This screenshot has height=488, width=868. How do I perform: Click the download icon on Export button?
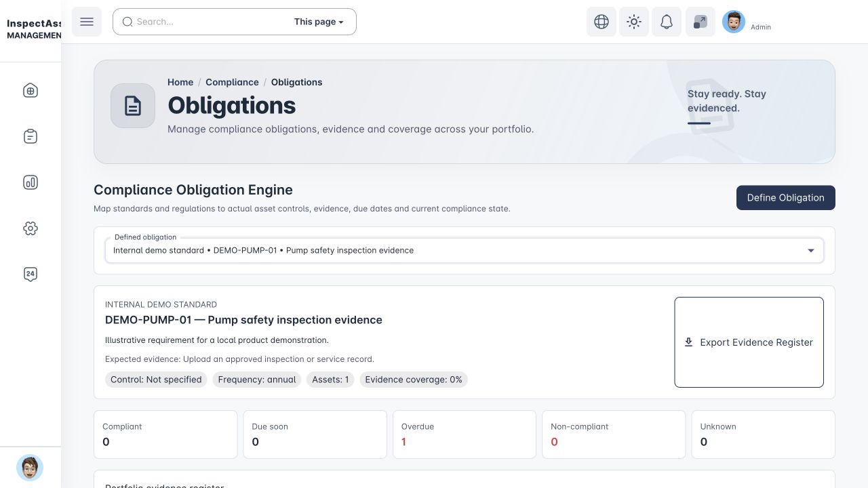688,342
